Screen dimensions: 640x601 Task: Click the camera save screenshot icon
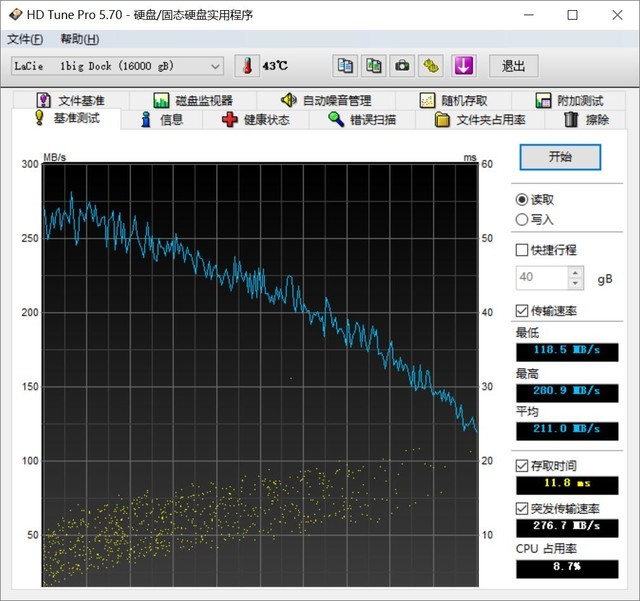click(402, 66)
